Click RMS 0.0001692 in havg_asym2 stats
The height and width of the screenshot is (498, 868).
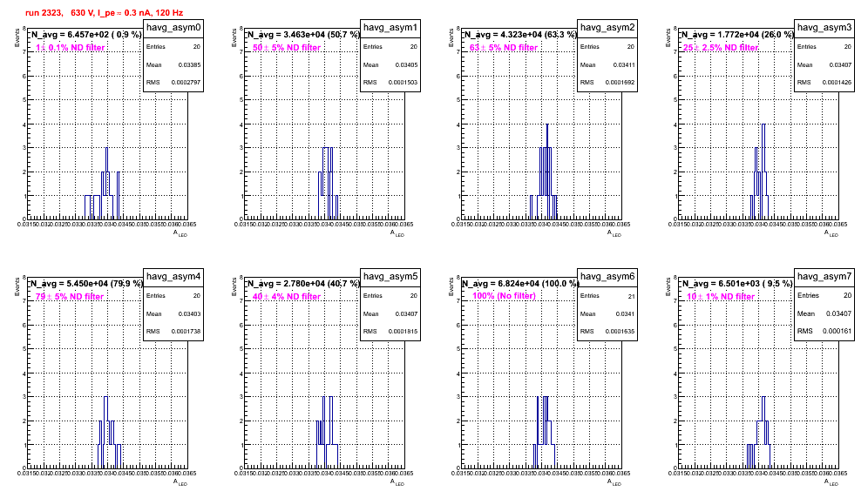607,83
